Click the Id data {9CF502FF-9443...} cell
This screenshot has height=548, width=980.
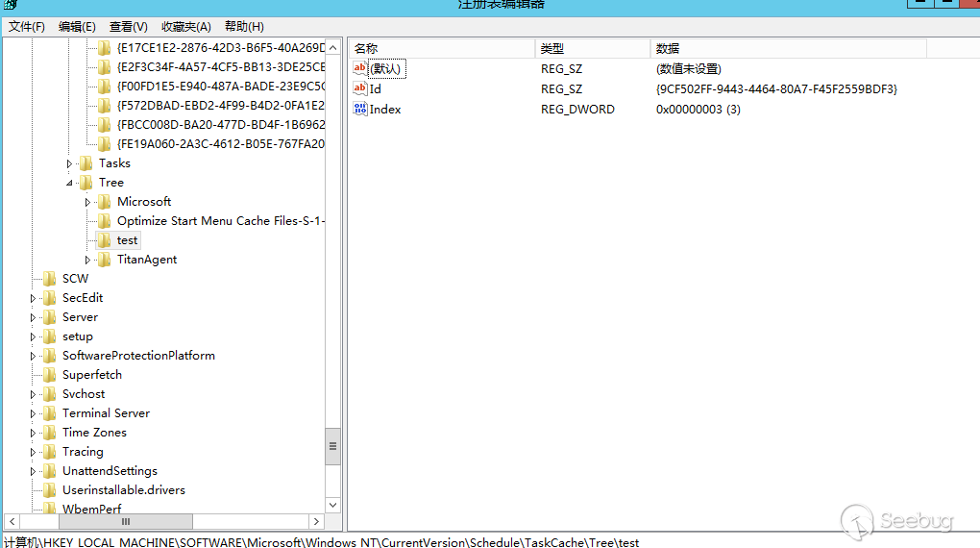click(x=777, y=88)
